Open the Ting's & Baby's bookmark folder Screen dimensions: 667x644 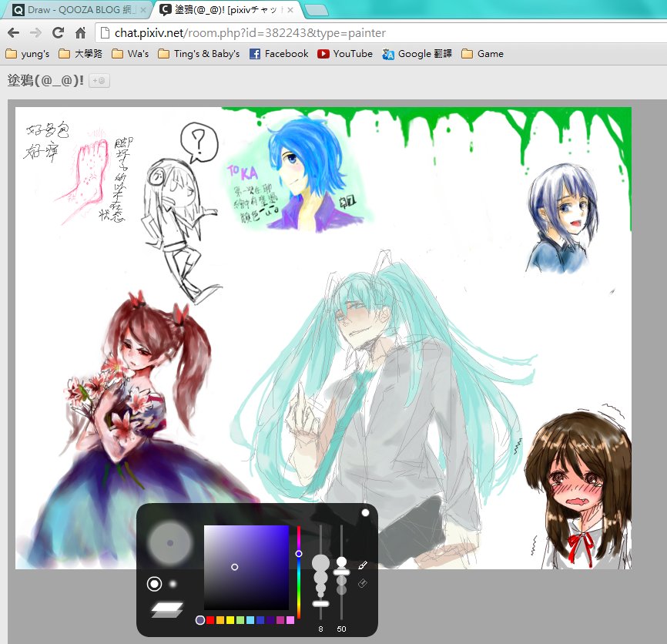pyautogui.click(x=199, y=54)
